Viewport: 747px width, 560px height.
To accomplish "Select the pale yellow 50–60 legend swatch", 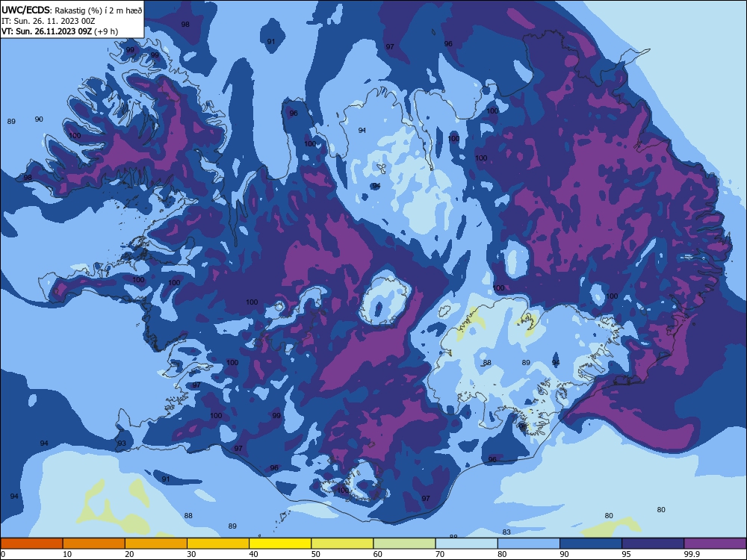I will coord(343,544).
